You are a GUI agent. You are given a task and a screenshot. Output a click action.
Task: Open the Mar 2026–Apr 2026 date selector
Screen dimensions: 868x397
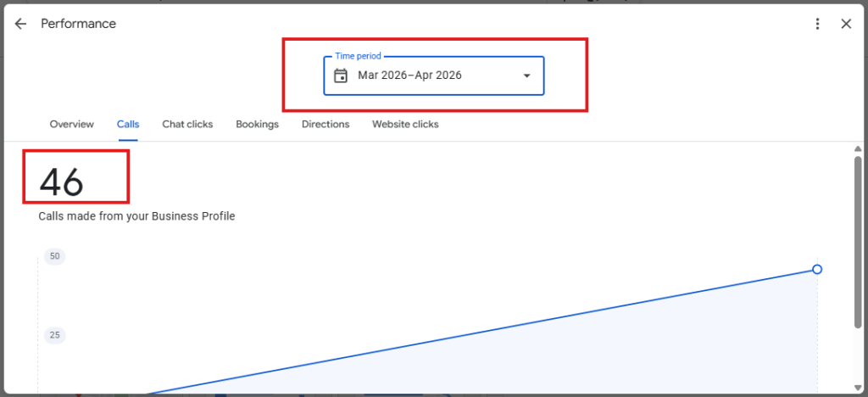(x=434, y=75)
